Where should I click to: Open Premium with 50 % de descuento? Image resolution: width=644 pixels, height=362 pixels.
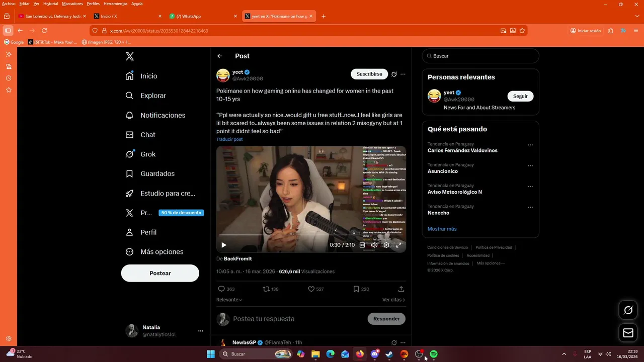click(165, 213)
